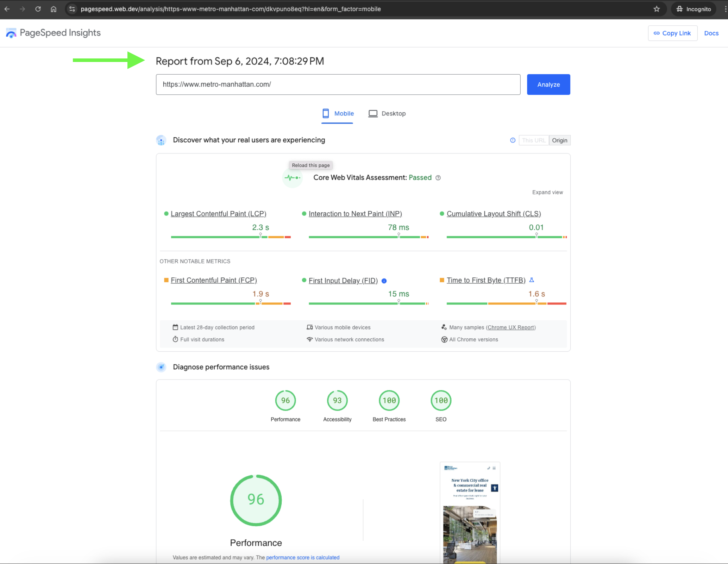Open the browser home icon
This screenshot has width=728, height=564.
pyautogui.click(x=54, y=9)
